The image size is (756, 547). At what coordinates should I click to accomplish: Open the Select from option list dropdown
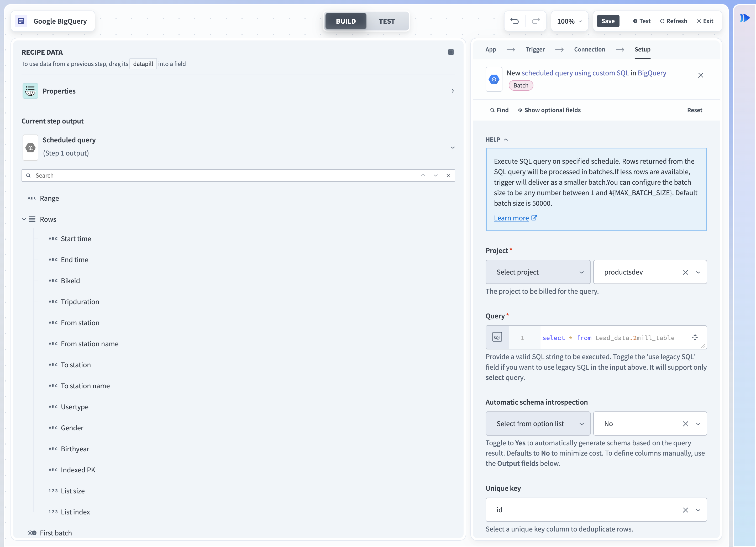click(538, 423)
